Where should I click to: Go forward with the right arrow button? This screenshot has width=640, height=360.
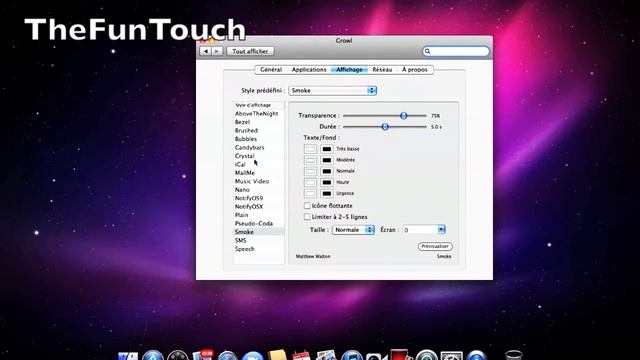coord(217,51)
